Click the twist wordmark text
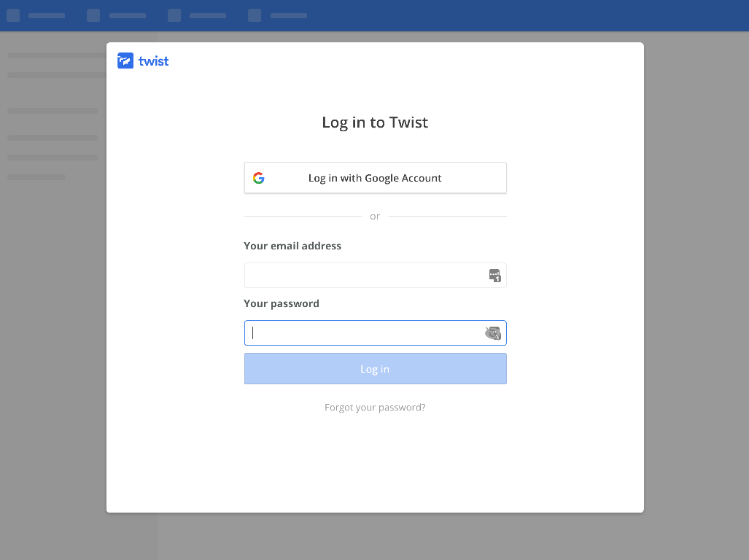 (x=153, y=61)
